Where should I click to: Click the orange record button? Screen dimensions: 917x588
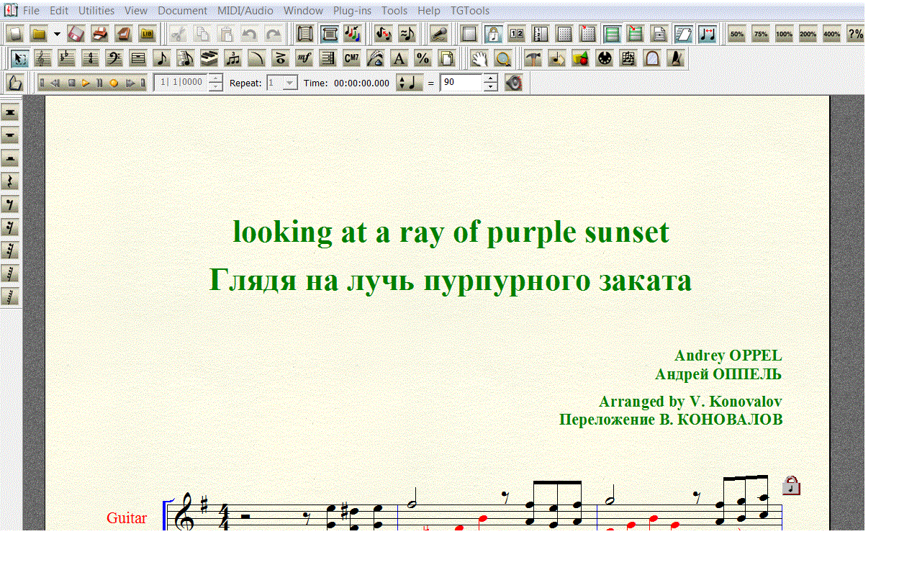[114, 83]
